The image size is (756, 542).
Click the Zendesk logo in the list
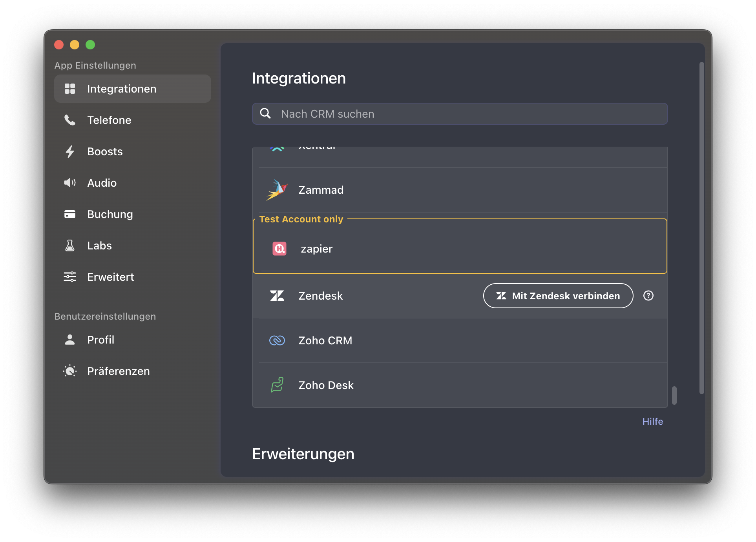(277, 296)
